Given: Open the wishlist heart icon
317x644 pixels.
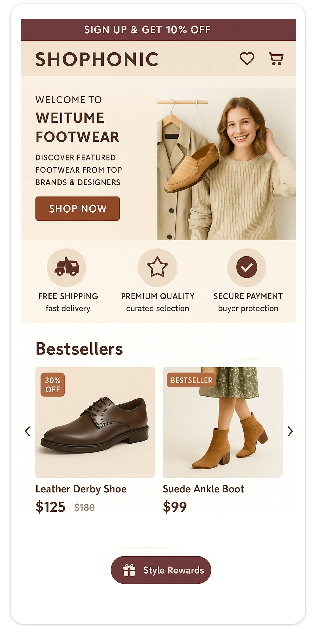Looking at the screenshot, I should [x=247, y=59].
